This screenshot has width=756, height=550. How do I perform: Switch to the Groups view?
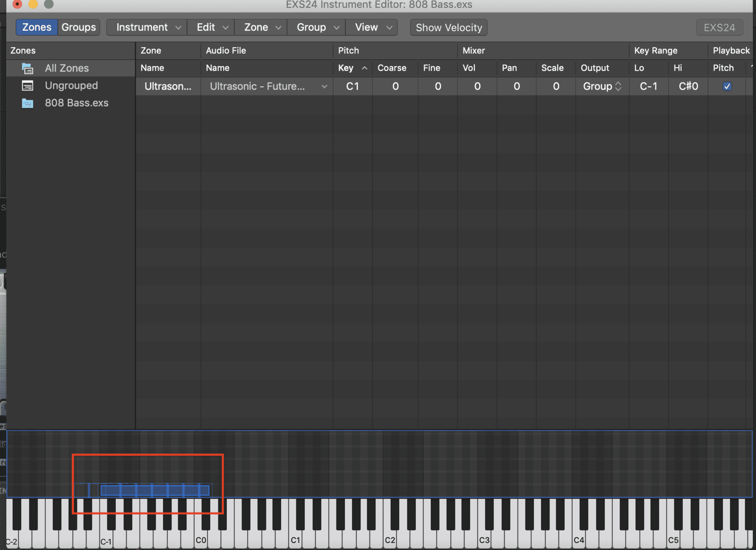[78, 27]
